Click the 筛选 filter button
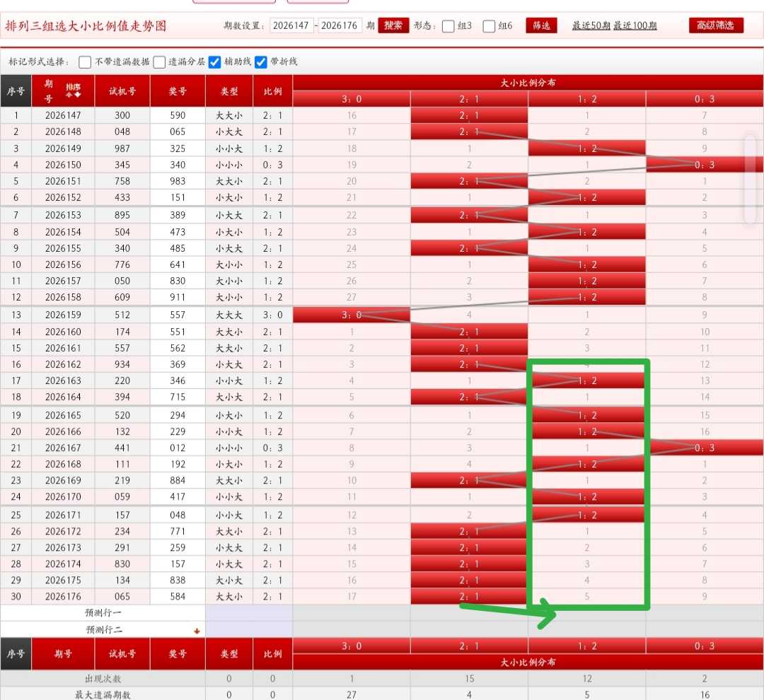Image resolution: width=764 pixels, height=700 pixels. tap(541, 25)
